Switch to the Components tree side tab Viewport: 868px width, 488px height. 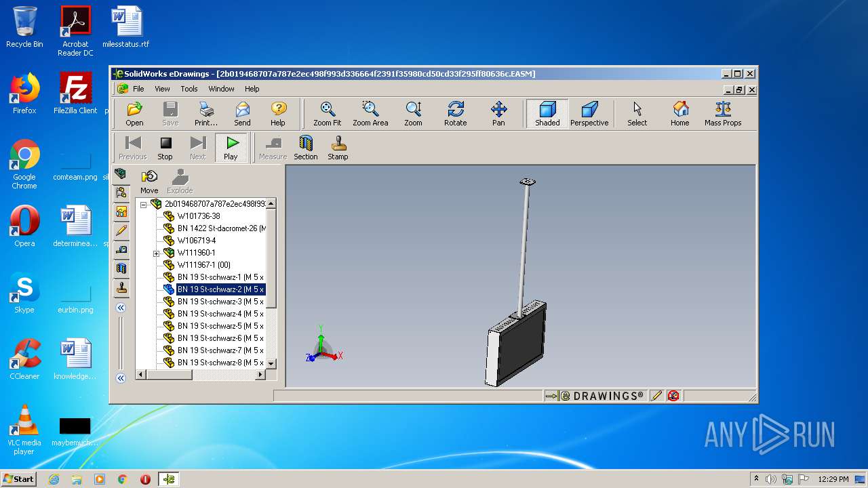click(x=121, y=192)
